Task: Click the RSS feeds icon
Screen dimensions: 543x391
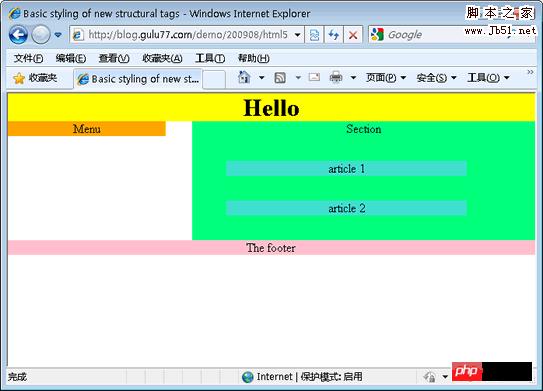Action: (x=280, y=78)
